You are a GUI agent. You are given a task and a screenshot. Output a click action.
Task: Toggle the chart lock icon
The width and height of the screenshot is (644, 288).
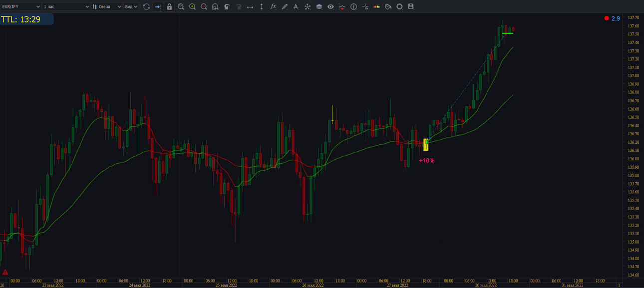[169, 6]
